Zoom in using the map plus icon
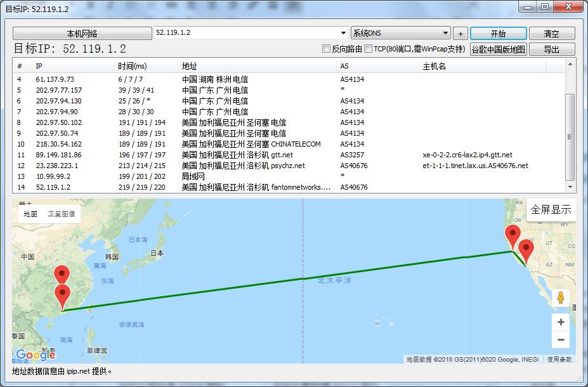Image resolution: width=588 pixels, height=387 pixels. tap(560, 322)
